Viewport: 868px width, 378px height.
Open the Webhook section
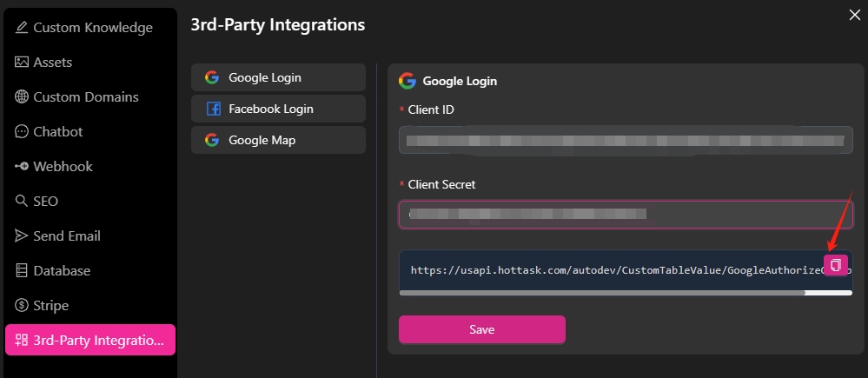click(x=90, y=167)
